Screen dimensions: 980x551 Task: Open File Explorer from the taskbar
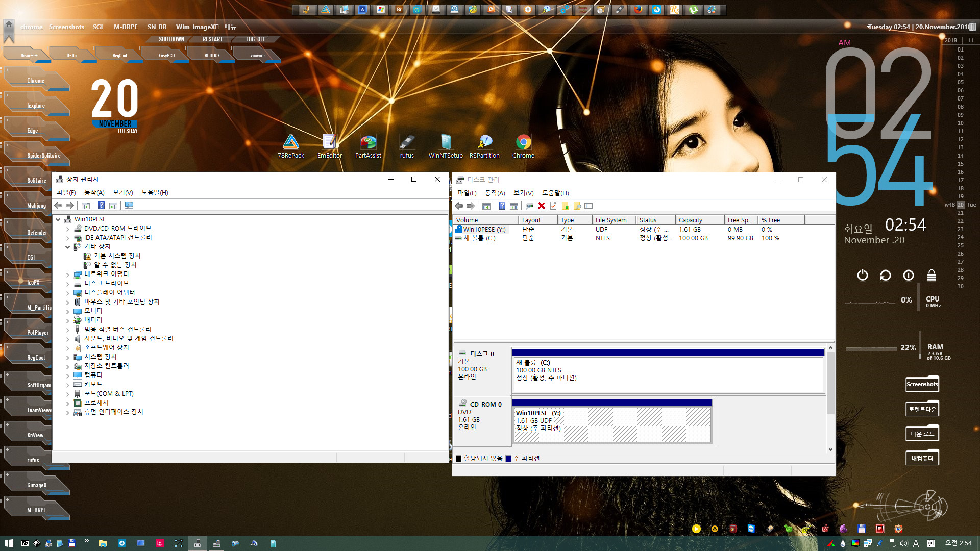103,543
